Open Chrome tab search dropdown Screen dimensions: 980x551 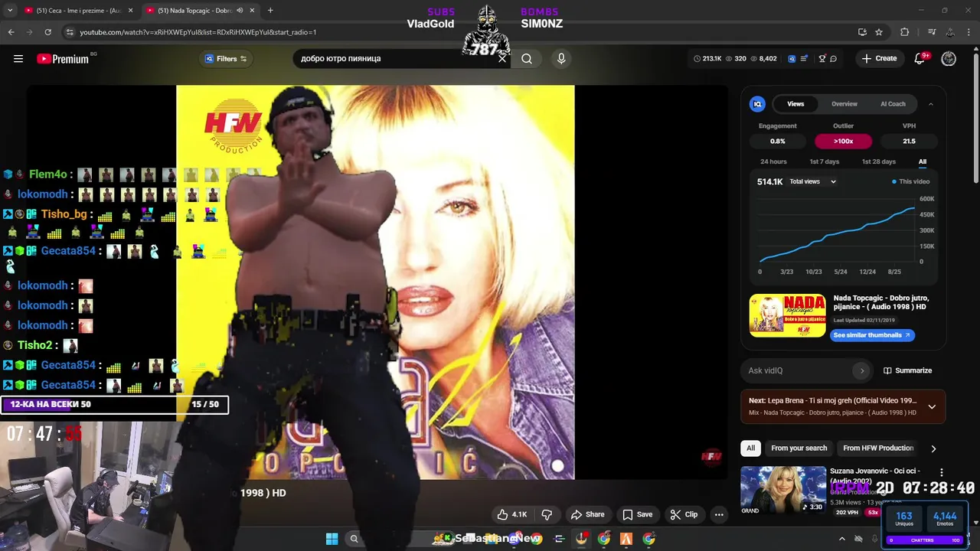[x=10, y=10]
